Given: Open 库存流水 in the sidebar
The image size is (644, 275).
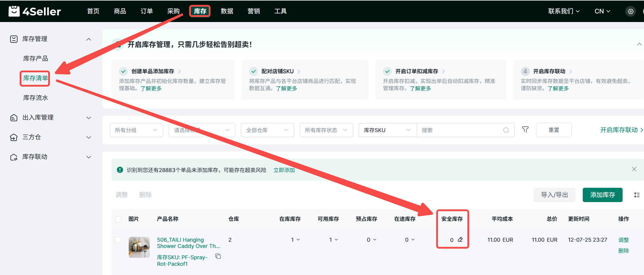Looking at the screenshot, I should click(x=36, y=98).
